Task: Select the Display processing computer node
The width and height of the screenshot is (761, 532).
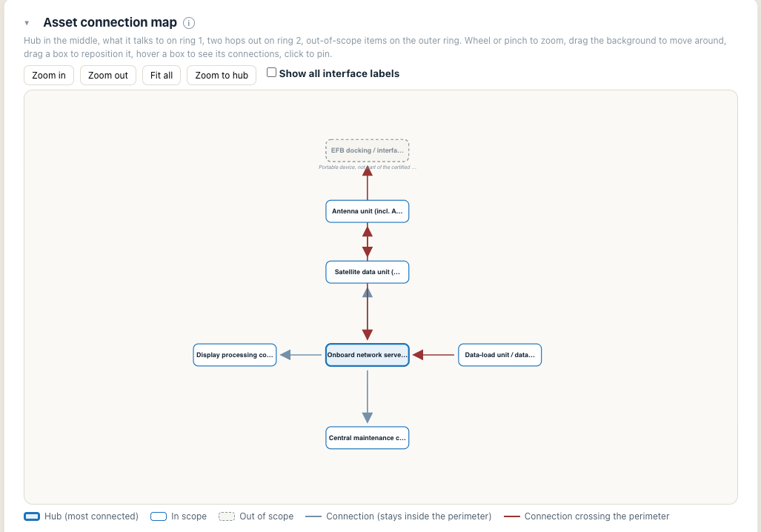Action: [235, 355]
